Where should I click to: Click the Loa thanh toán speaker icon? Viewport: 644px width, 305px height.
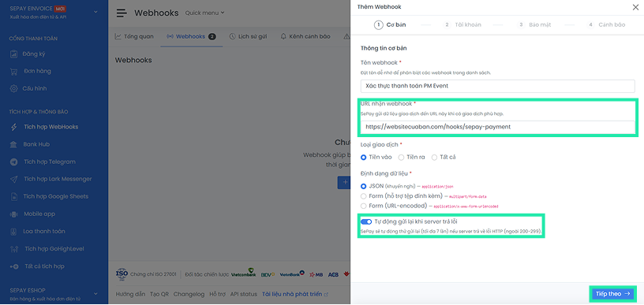pyautogui.click(x=14, y=232)
